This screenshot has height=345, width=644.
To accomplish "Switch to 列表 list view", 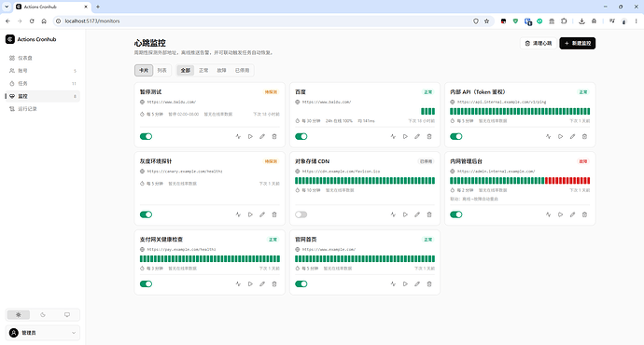I will (x=161, y=70).
